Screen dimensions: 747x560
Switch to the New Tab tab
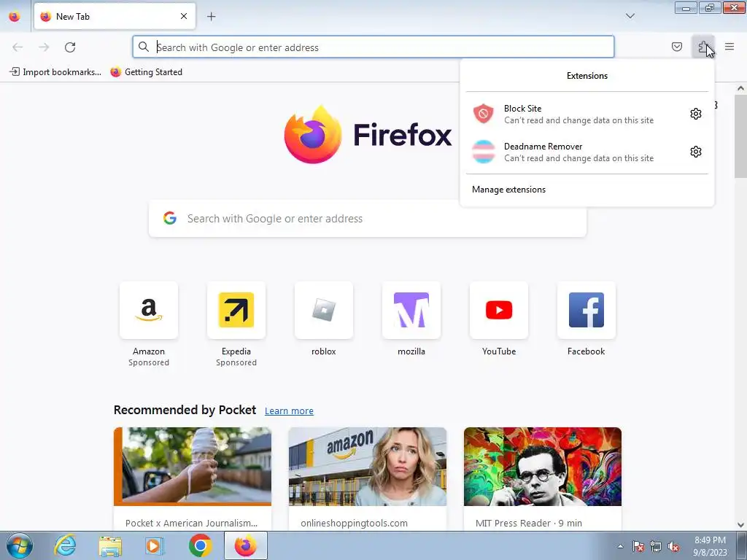point(115,17)
